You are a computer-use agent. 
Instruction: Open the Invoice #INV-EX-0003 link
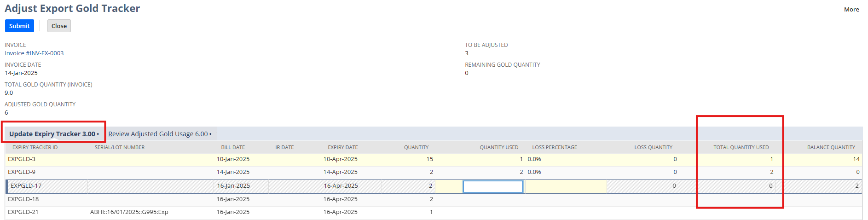point(34,53)
